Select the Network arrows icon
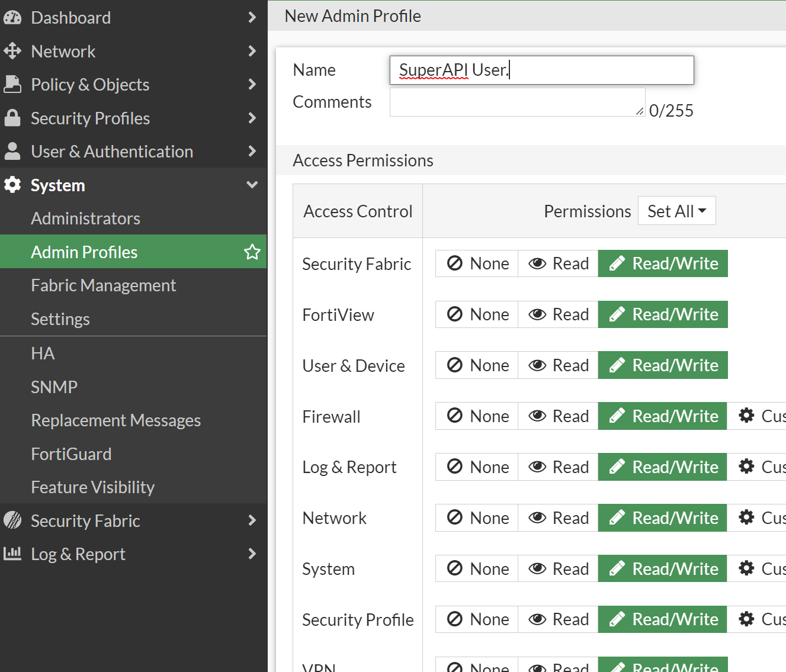The image size is (786, 672). [x=12, y=51]
